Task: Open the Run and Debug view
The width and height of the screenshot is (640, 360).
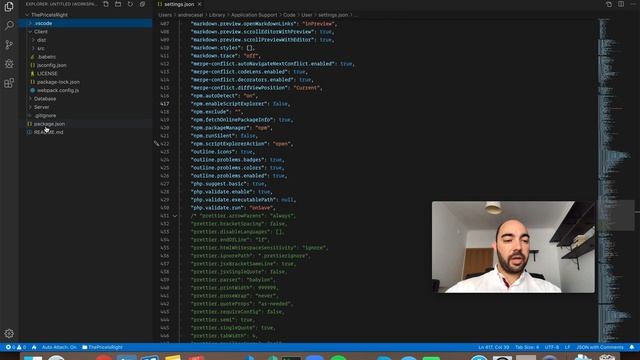Action: pos(9,64)
